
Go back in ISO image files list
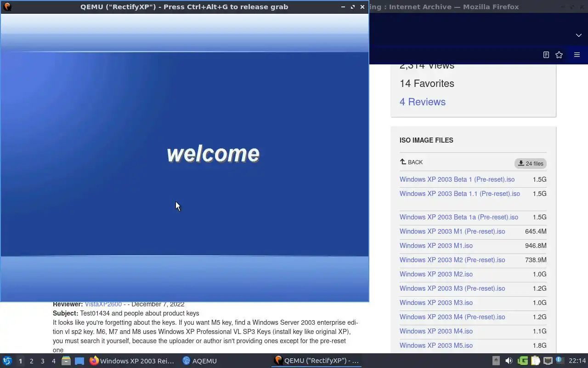(411, 162)
